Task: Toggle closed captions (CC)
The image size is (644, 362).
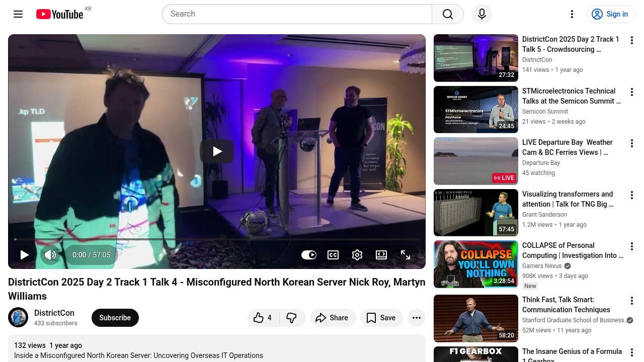Action: pyautogui.click(x=333, y=255)
